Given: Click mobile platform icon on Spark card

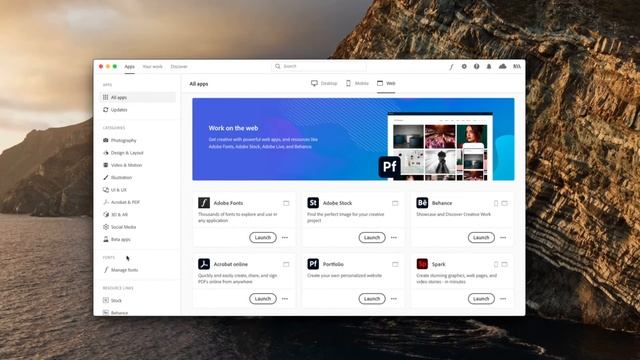Looking at the screenshot, I should (496, 264).
